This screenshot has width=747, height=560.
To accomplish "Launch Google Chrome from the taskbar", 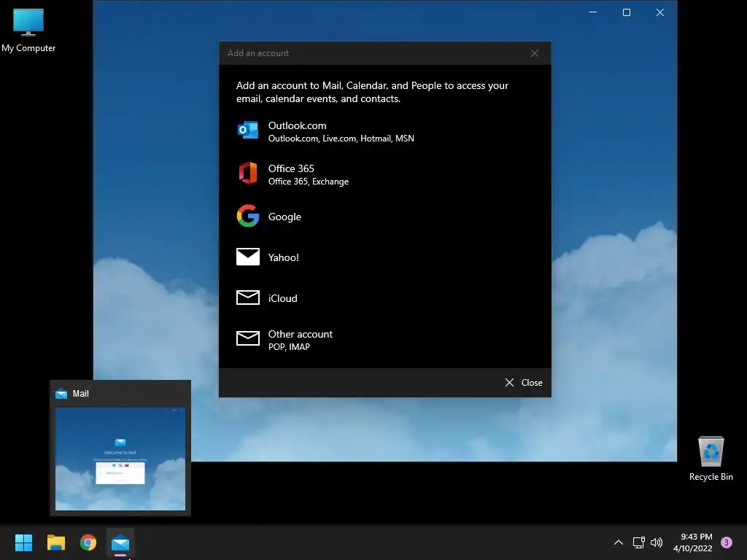I will [88, 542].
